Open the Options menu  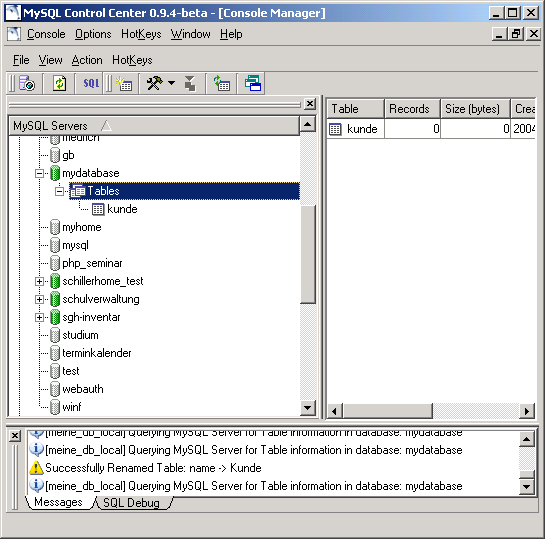93,34
